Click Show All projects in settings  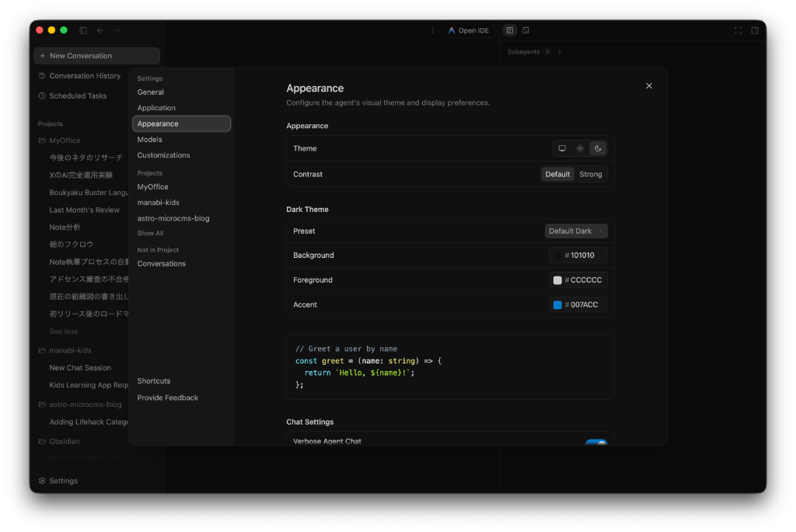pos(150,233)
